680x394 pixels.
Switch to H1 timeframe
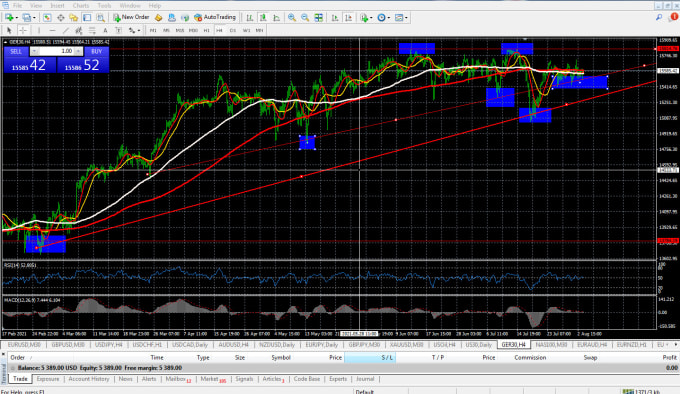pos(206,30)
